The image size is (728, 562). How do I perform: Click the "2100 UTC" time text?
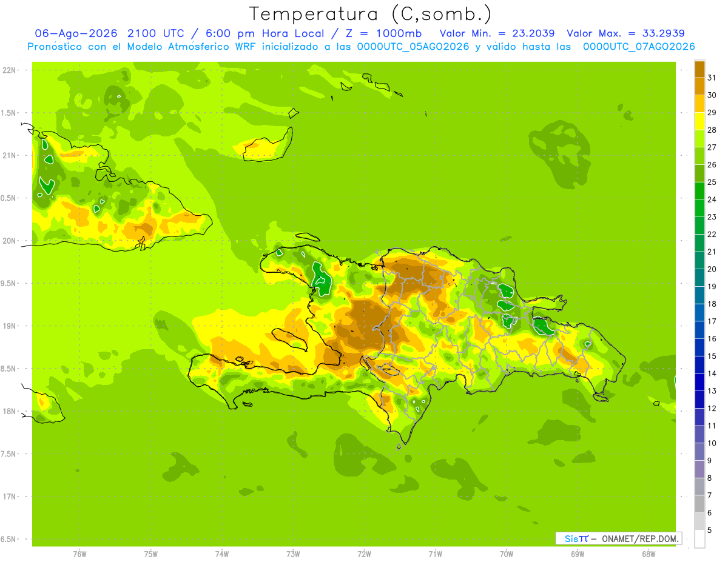[157, 33]
